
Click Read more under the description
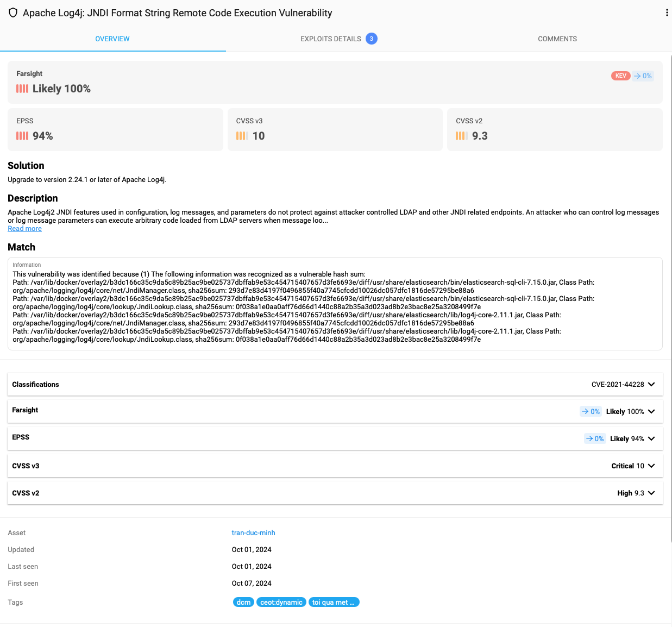pos(24,229)
